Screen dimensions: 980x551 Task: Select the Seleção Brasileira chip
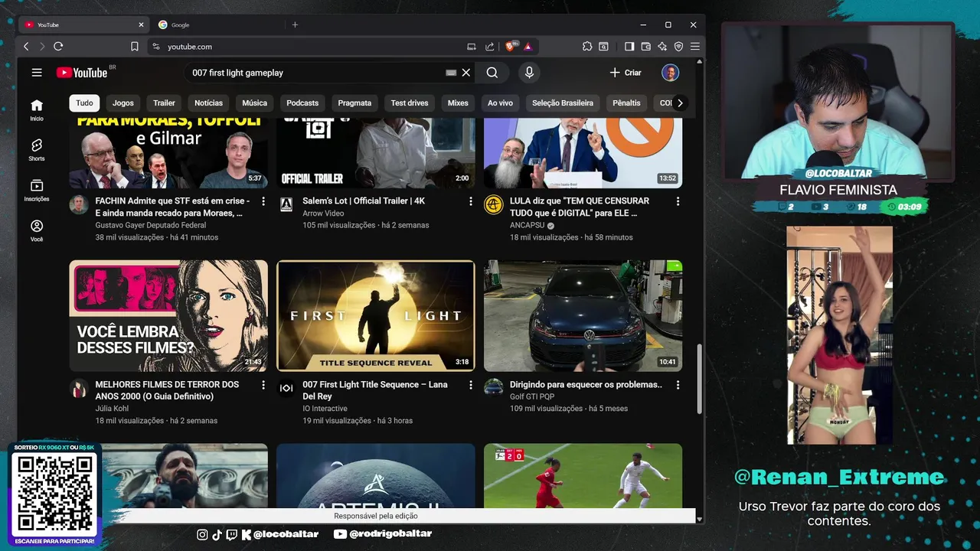click(563, 103)
